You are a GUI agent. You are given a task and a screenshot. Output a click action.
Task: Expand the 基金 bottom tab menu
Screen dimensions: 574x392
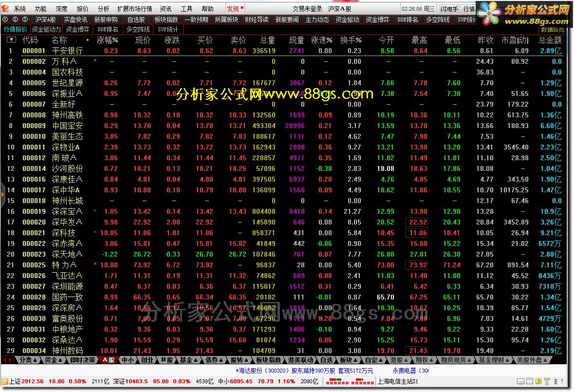coord(189,360)
